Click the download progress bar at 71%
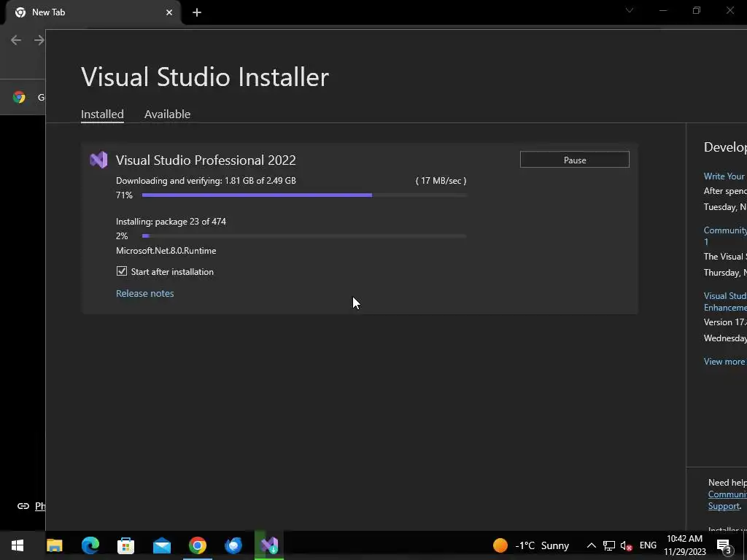This screenshot has width=747, height=560. (x=304, y=195)
